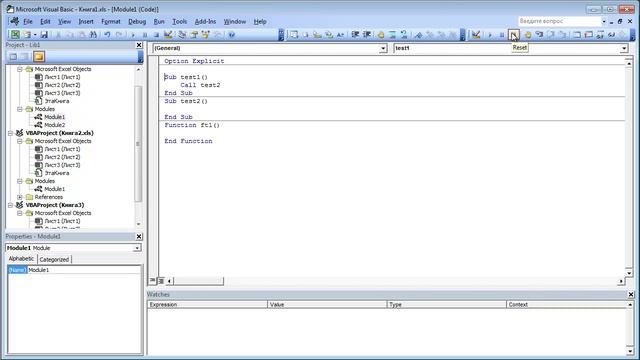The height and width of the screenshot is (360, 640).
Task: Undo the last edit
Action: 107,35
